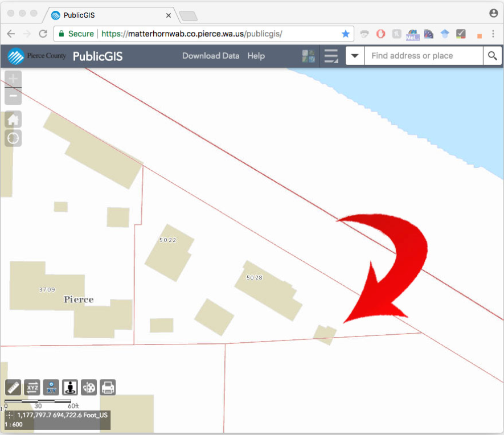
Task: Go back with browser back arrow
Action: coord(11,34)
